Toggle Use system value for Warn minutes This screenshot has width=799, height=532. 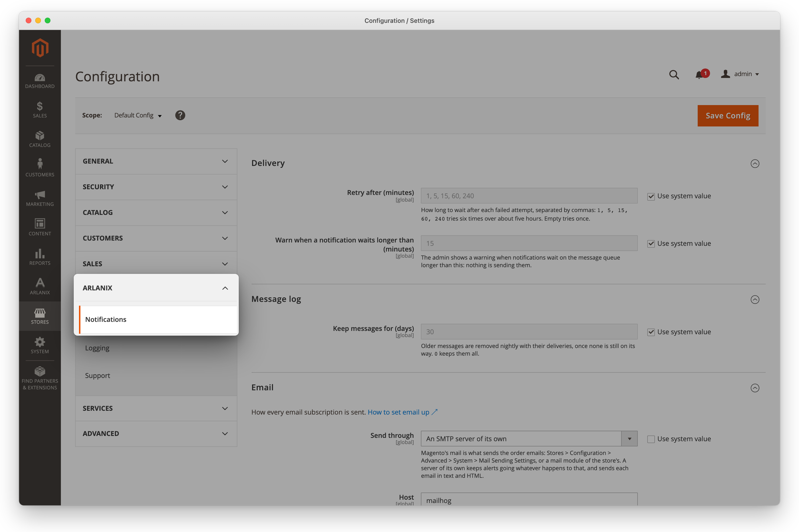pos(651,244)
